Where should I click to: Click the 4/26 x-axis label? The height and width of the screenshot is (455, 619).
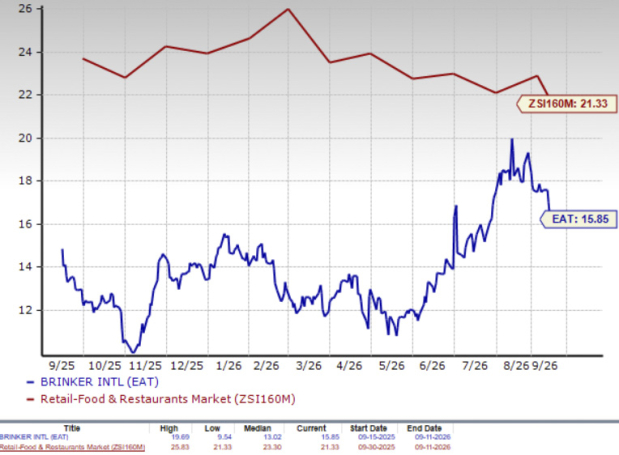pyautogui.click(x=349, y=366)
